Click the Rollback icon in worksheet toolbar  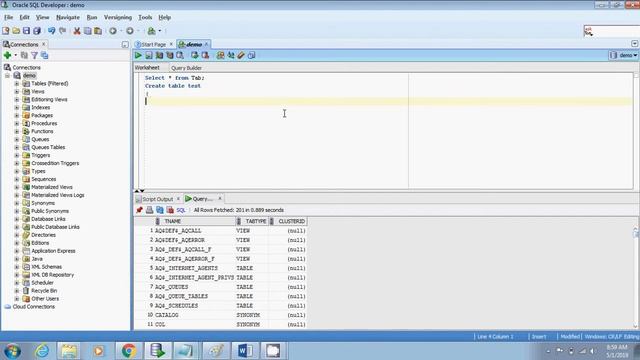pyautogui.click(x=205, y=55)
